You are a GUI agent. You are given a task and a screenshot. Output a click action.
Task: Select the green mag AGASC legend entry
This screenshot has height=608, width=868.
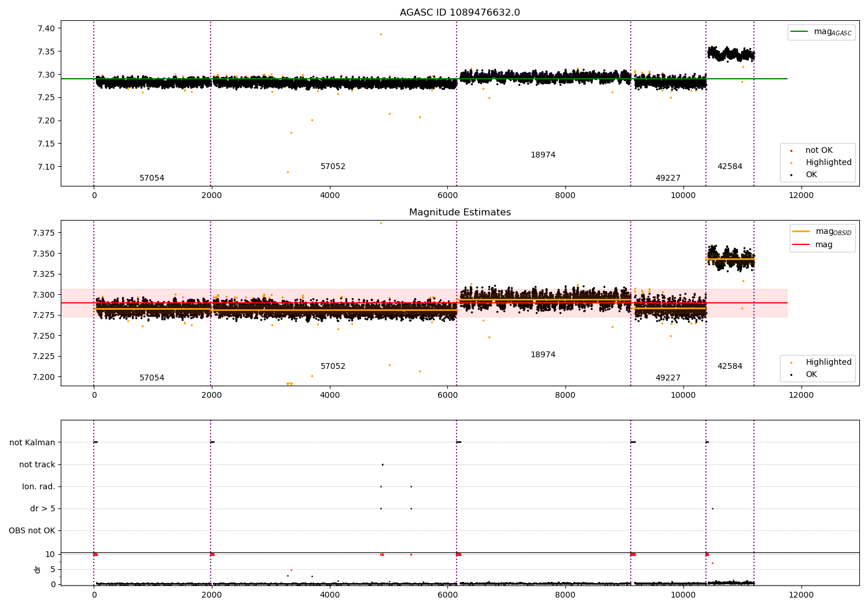click(821, 32)
